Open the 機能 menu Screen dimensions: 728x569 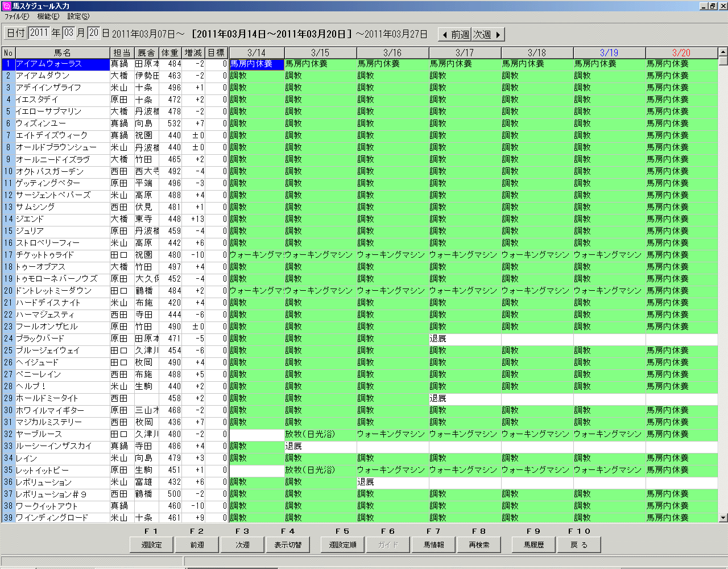pos(48,17)
